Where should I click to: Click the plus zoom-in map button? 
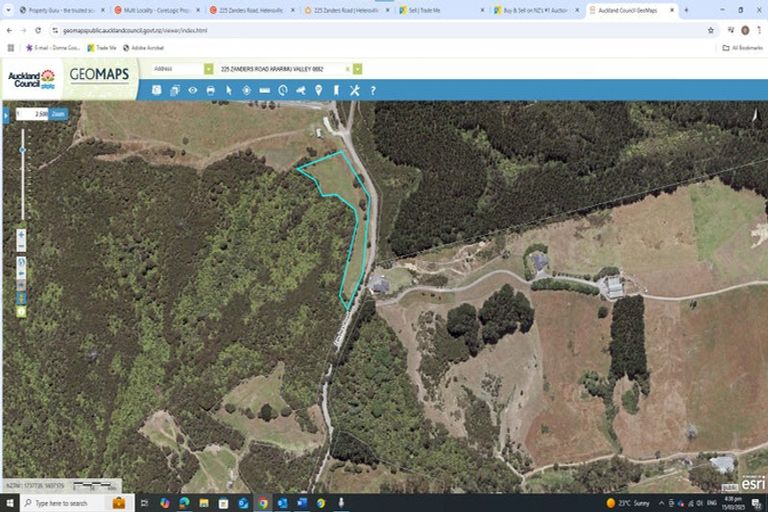pos(21,235)
